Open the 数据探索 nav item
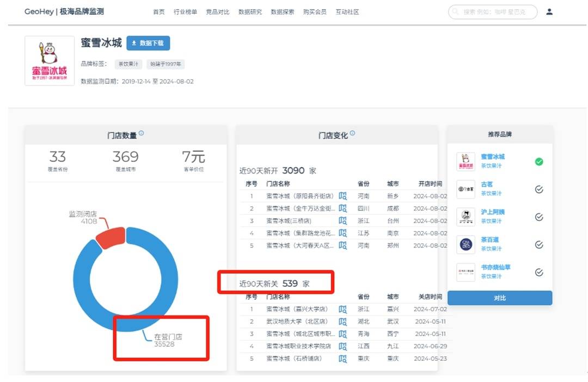This screenshot has height=382, width=588. (x=283, y=12)
